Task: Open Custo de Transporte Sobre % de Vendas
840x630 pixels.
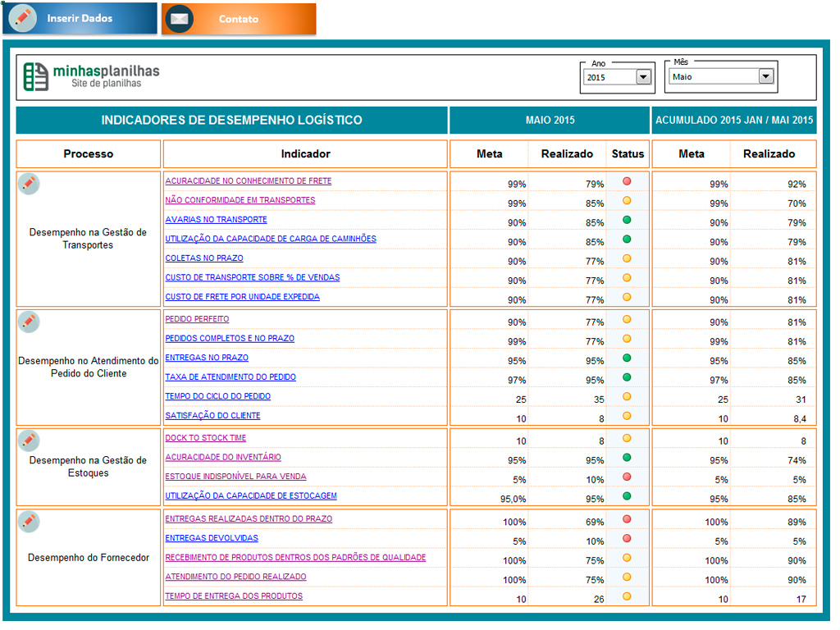Action: [253, 277]
